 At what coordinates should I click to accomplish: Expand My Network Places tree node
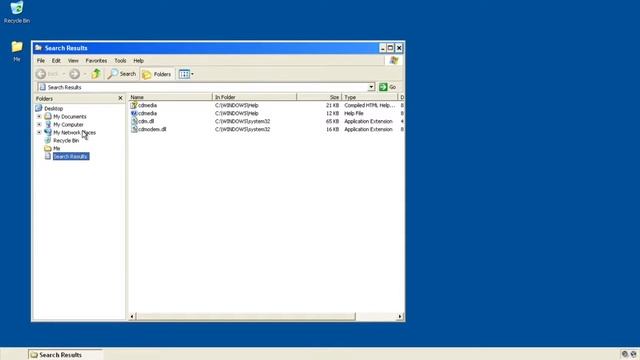[x=39, y=132]
